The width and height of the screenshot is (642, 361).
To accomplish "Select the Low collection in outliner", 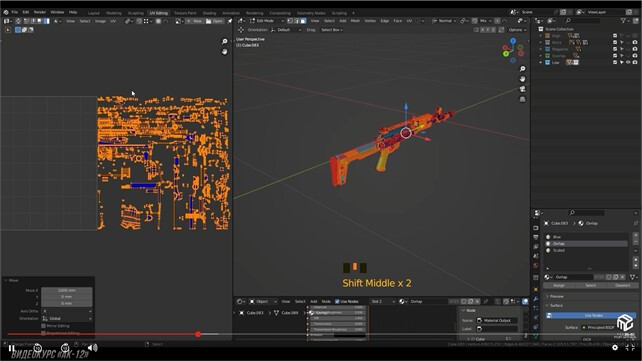I will pos(555,63).
